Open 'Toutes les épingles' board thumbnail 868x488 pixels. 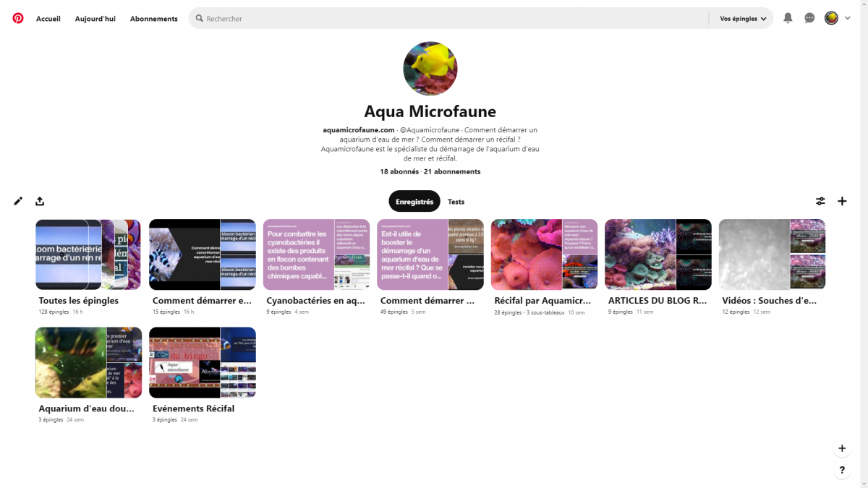pyautogui.click(x=88, y=254)
